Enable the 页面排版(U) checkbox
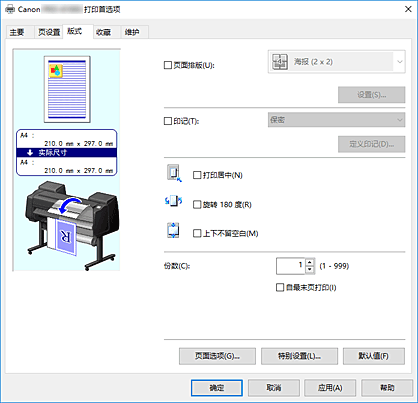This screenshot has width=418, height=403. point(168,65)
